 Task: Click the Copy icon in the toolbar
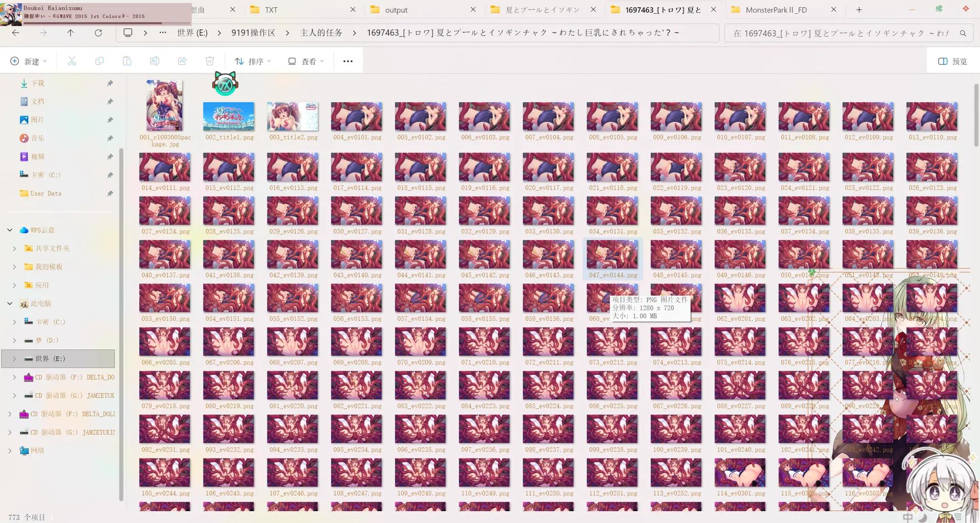(x=100, y=61)
